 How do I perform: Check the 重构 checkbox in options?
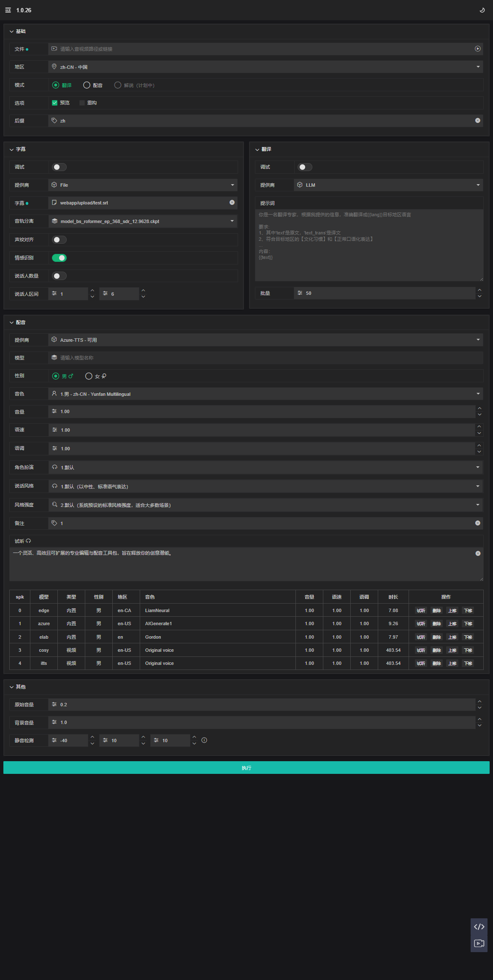(82, 103)
